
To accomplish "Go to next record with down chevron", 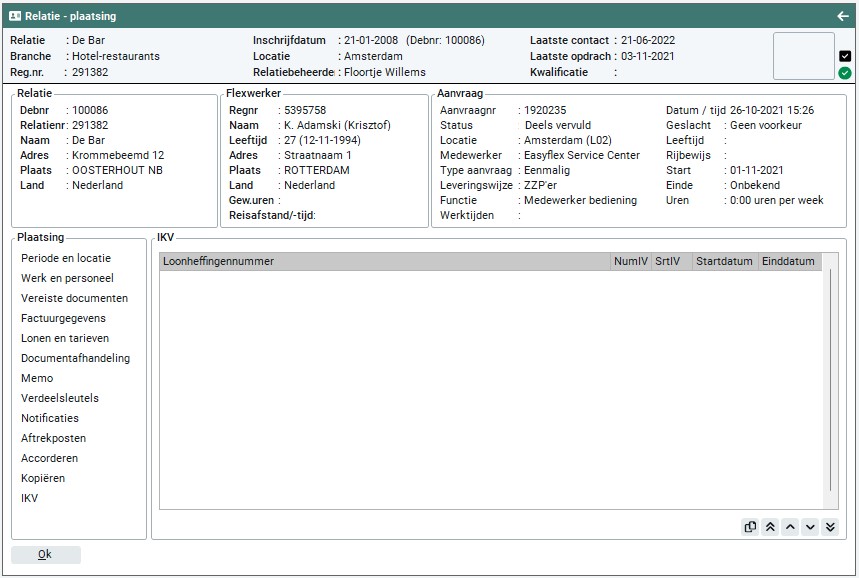I will (810, 527).
